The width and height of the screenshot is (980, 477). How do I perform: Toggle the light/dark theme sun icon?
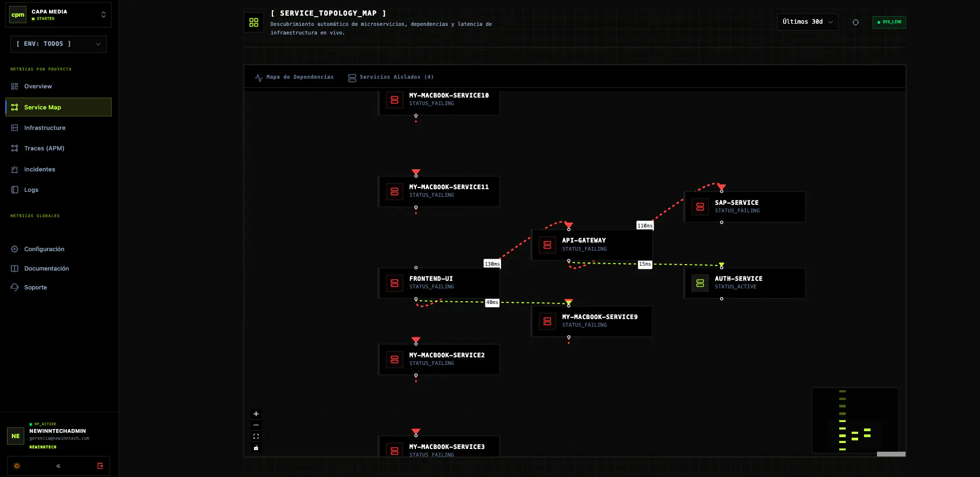tap(17, 466)
